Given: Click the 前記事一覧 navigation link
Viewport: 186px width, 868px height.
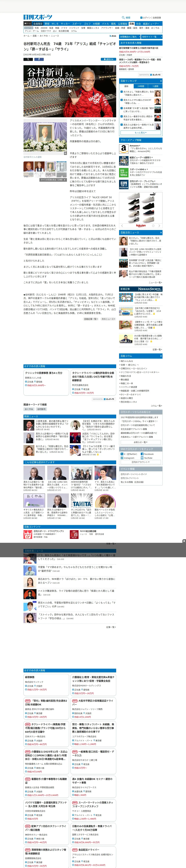Looking at the screenshot, I should (91, 319).
